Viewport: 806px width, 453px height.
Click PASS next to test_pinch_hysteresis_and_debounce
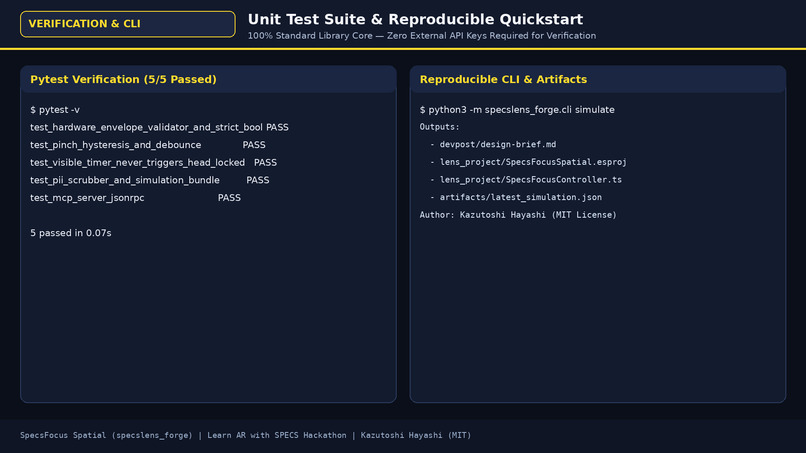click(254, 145)
